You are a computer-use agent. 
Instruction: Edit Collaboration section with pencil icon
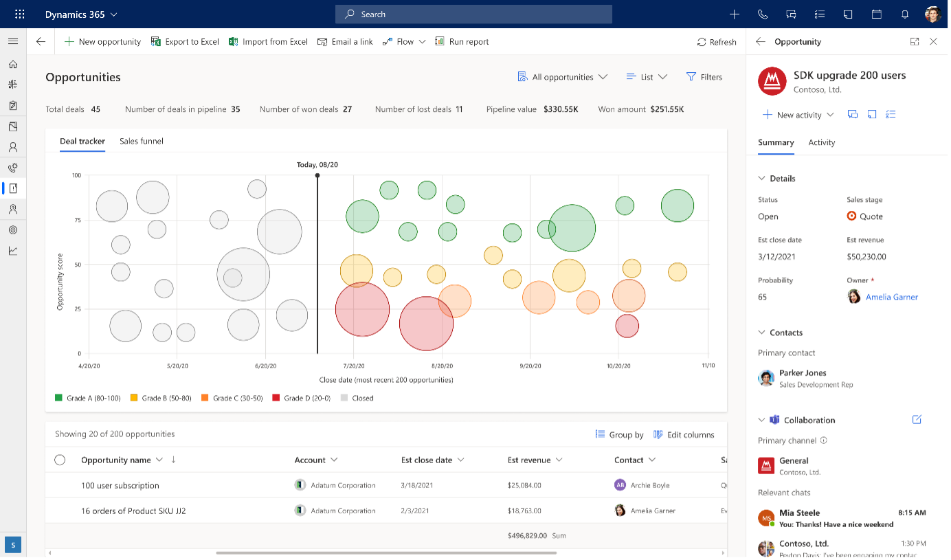(x=917, y=419)
